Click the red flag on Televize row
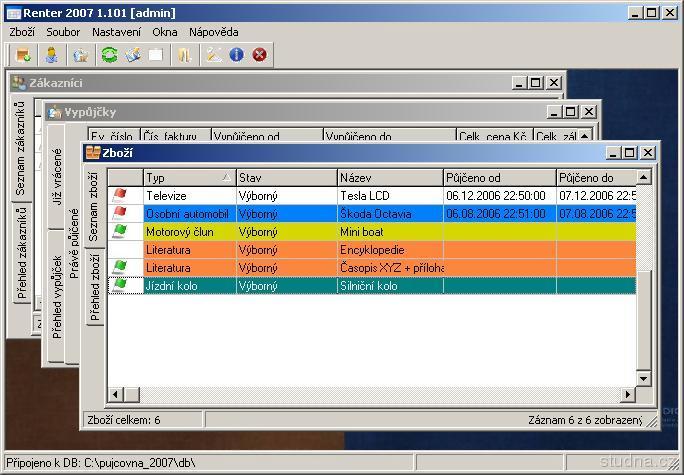This screenshot has width=684, height=475. tap(120, 195)
